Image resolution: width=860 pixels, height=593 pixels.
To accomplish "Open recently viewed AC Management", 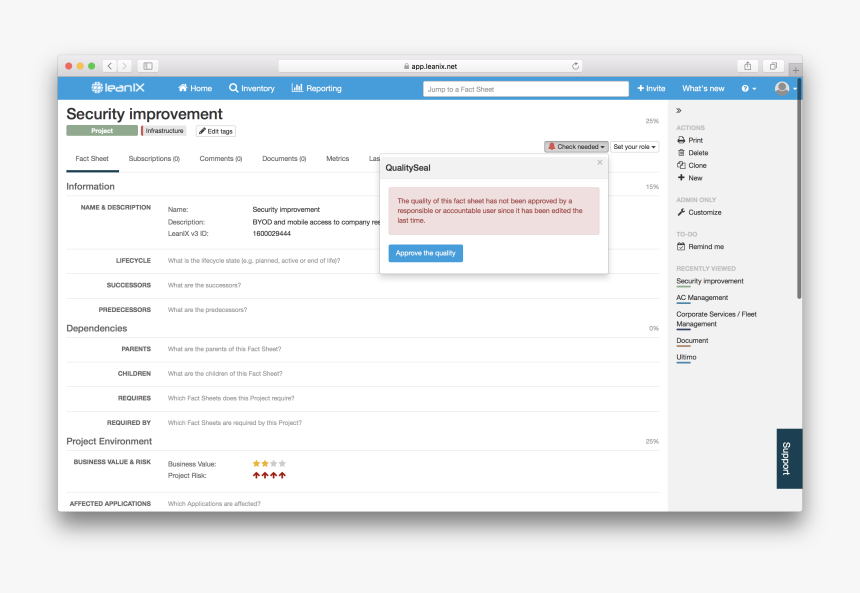I will pyautogui.click(x=702, y=297).
